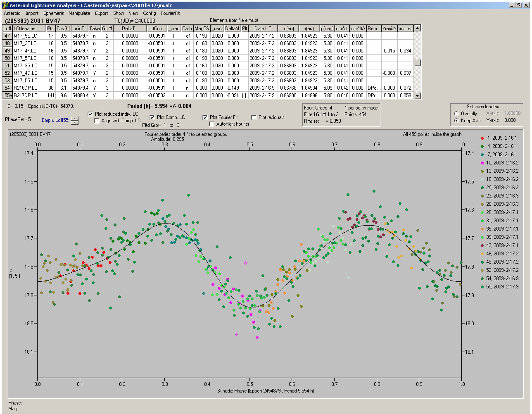Click the magenta legend dot for 10; 2009-2-16.2

click(x=482, y=163)
